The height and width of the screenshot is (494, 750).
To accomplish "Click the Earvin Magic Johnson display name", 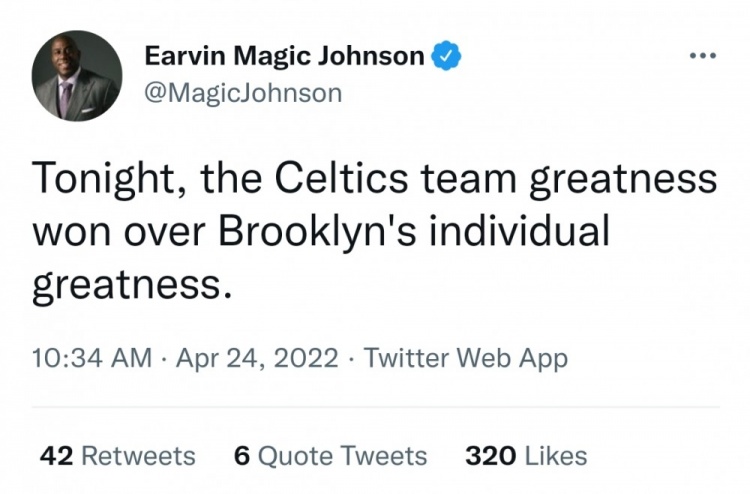I will (x=284, y=55).
